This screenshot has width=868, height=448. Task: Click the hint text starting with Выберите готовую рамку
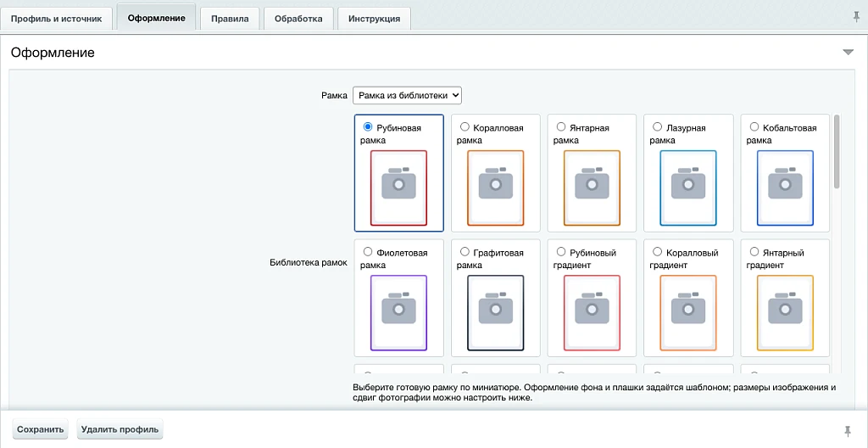[x=594, y=393]
